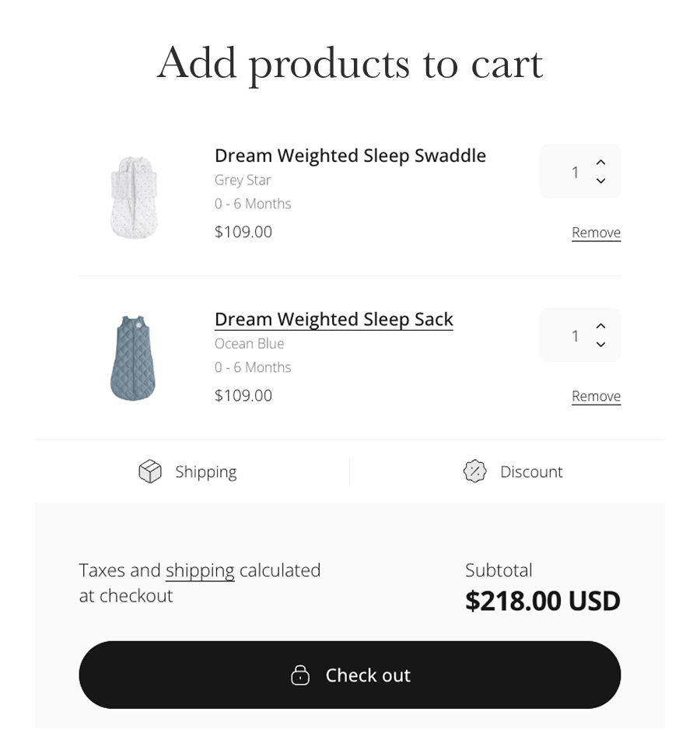Open the Shipping tab
This screenshot has width=700, height=747.
[205, 472]
